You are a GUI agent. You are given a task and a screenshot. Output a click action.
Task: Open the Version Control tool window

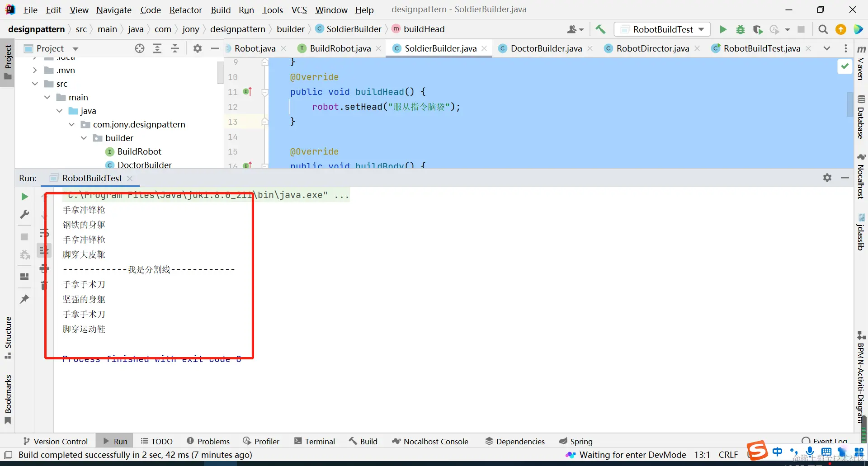click(x=56, y=441)
